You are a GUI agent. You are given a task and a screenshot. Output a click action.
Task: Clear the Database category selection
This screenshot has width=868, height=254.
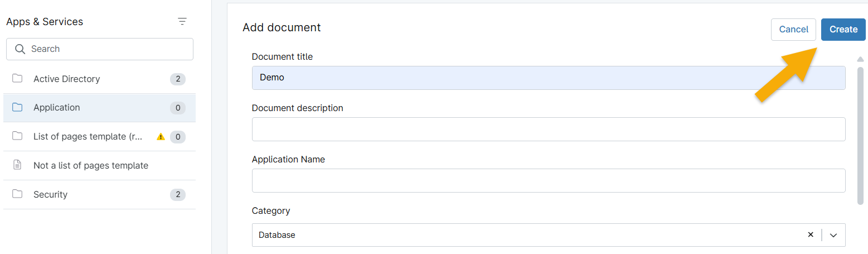(x=811, y=235)
